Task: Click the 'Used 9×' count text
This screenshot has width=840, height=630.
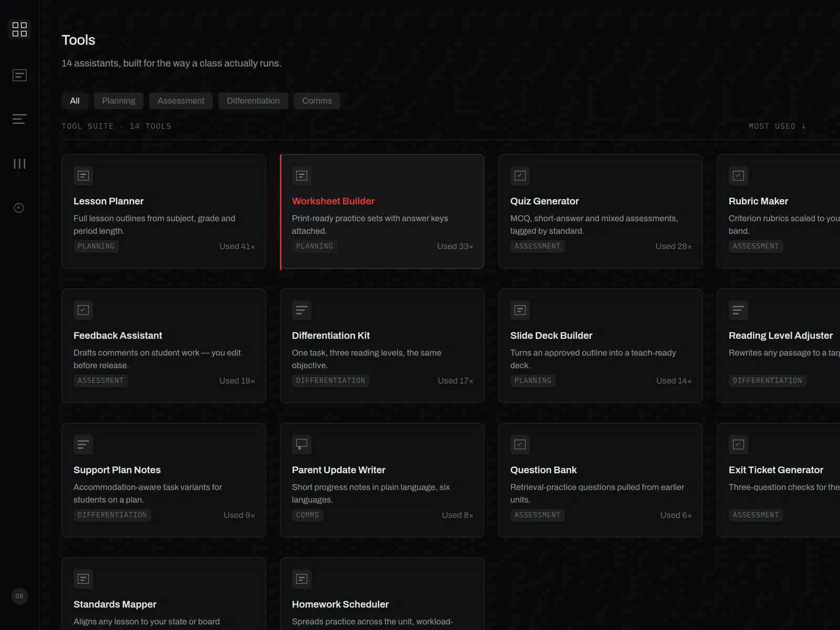Action: tap(239, 515)
